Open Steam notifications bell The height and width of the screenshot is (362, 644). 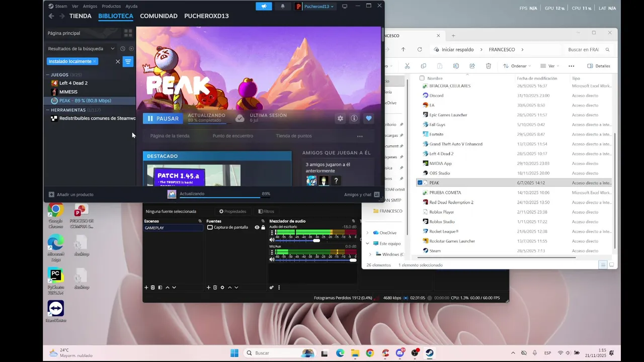(282, 6)
